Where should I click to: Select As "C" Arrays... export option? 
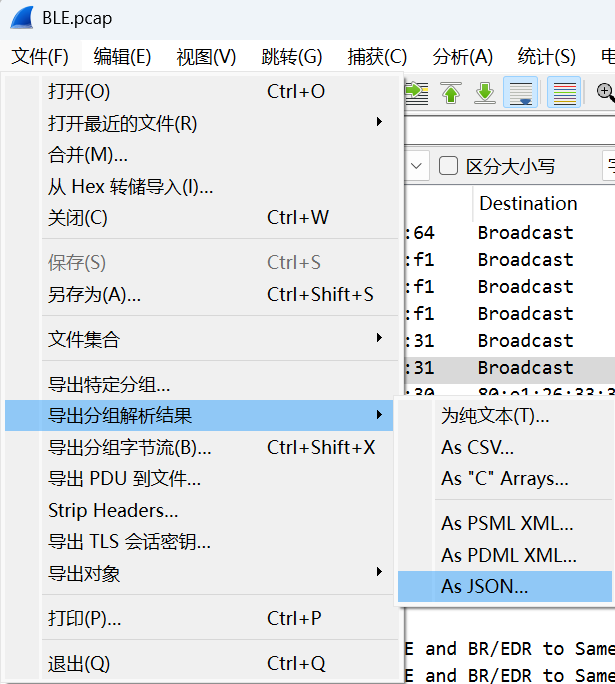point(505,479)
